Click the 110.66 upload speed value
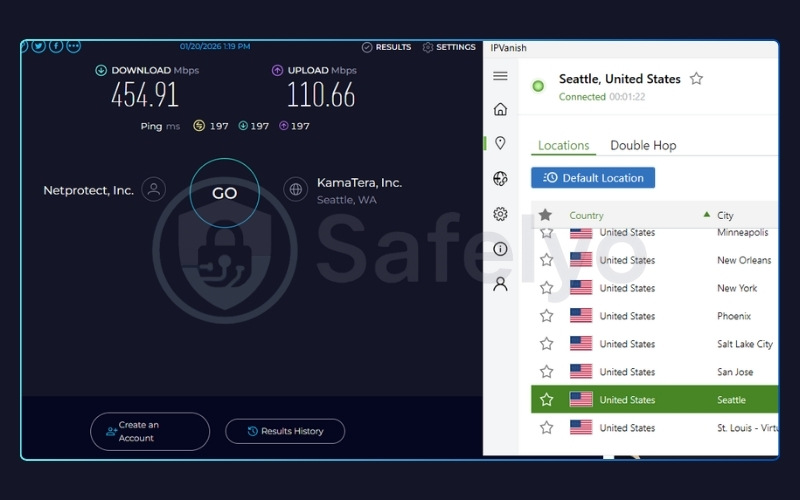800x500 pixels. (321, 95)
